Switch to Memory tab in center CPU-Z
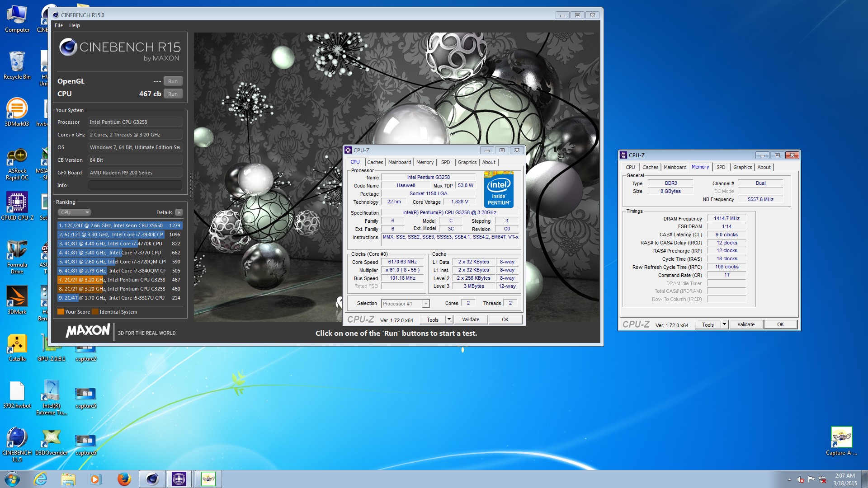This screenshot has width=868, height=488. click(x=425, y=162)
